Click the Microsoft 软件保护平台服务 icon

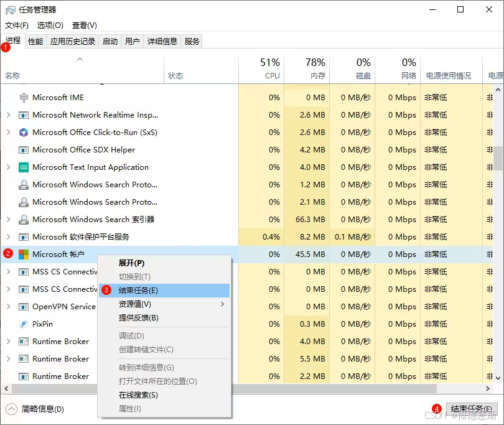point(24,237)
